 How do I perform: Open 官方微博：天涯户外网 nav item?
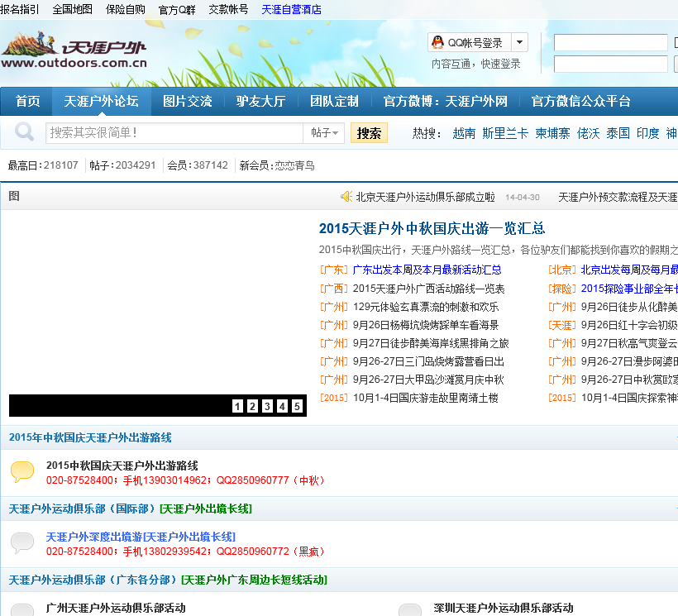click(446, 101)
